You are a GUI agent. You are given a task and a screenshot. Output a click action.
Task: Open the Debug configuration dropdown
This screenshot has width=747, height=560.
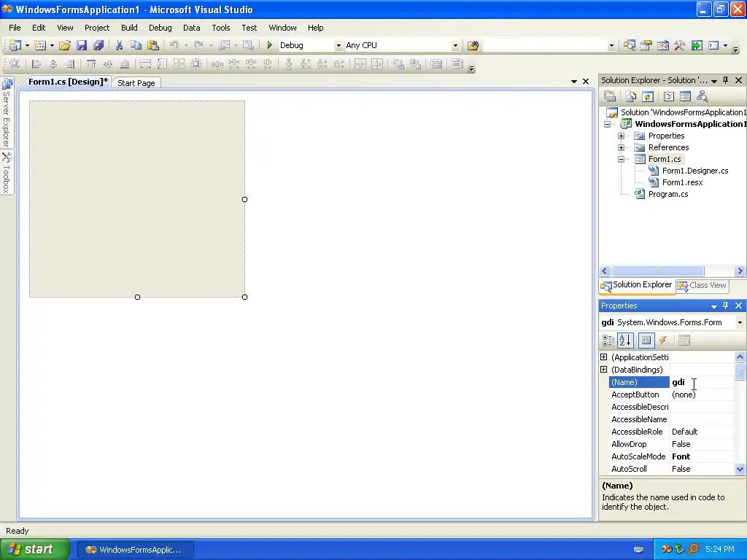click(x=338, y=46)
